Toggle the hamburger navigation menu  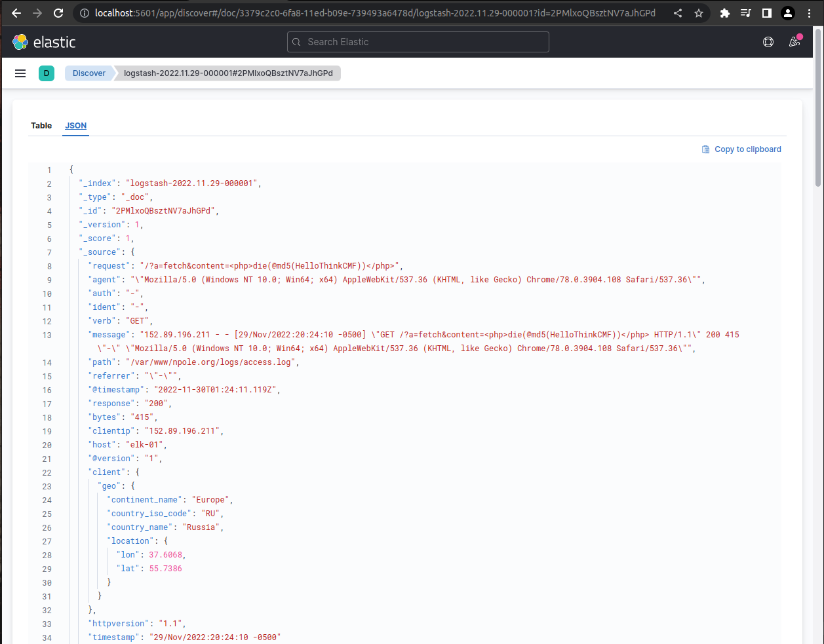coord(20,73)
